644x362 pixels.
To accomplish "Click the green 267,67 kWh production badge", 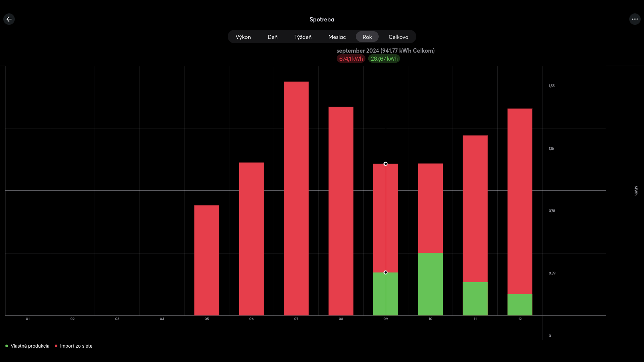I will tap(384, 59).
